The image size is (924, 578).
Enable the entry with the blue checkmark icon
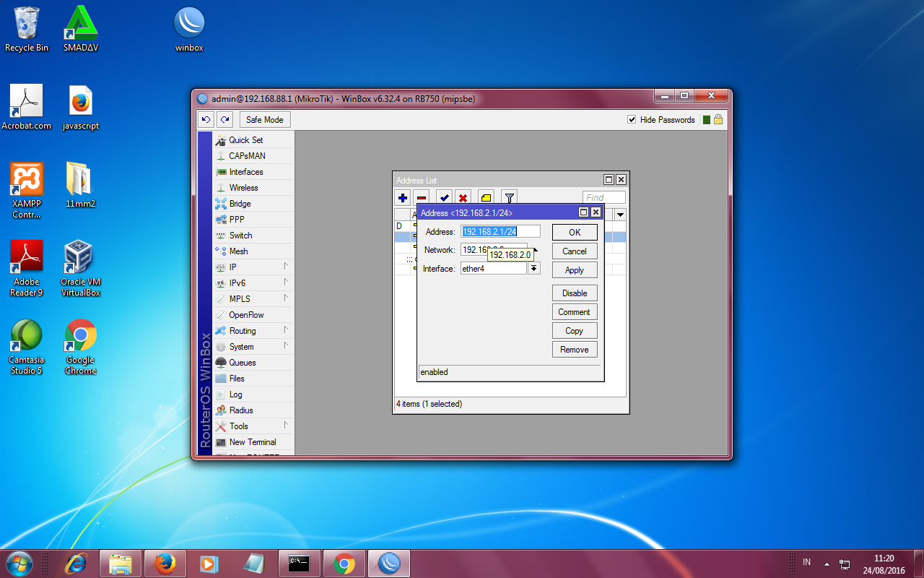[x=444, y=197]
